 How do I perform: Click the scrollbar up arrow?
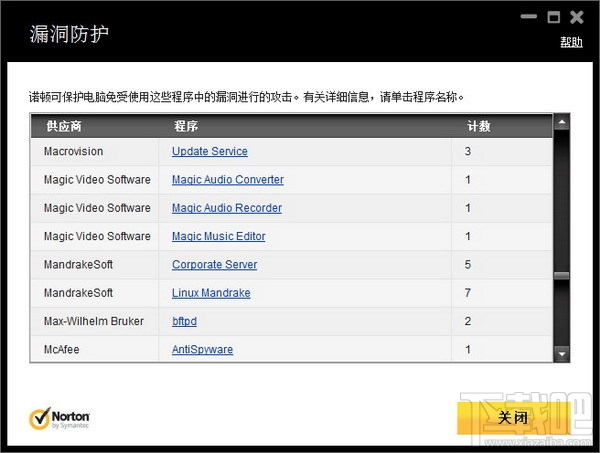(x=562, y=122)
